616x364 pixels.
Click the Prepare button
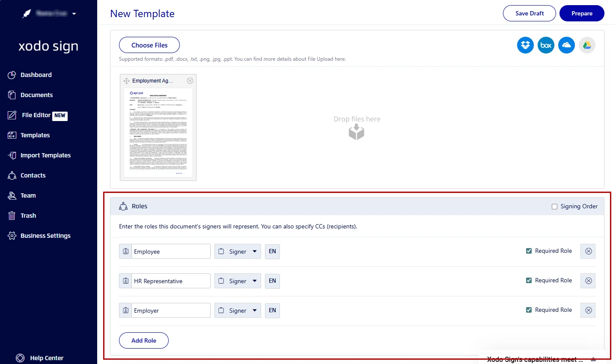582,13
